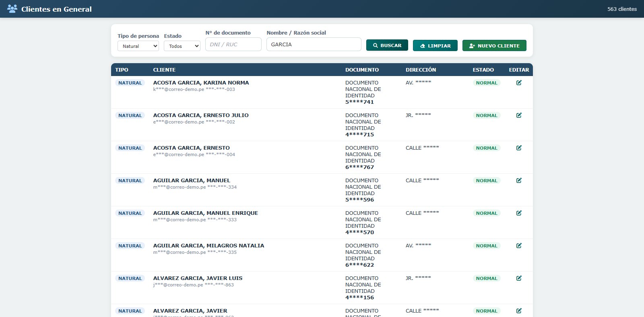Click the Clientes en General title
The width and height of the screenshot is (644, 317).
(56, 9)
